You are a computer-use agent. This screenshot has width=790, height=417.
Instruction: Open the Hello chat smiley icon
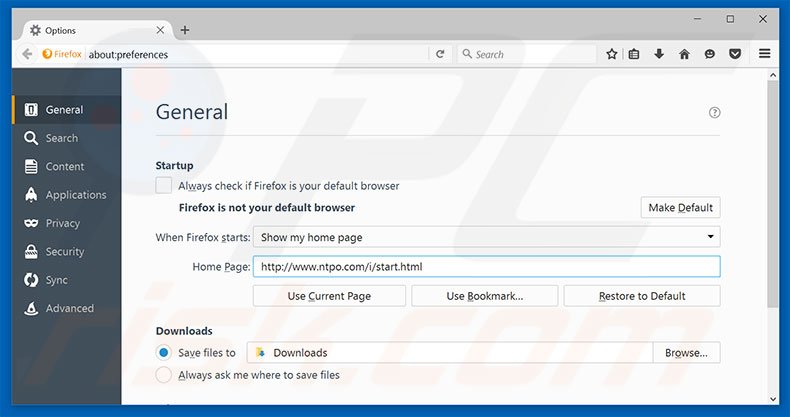[709, 54]
